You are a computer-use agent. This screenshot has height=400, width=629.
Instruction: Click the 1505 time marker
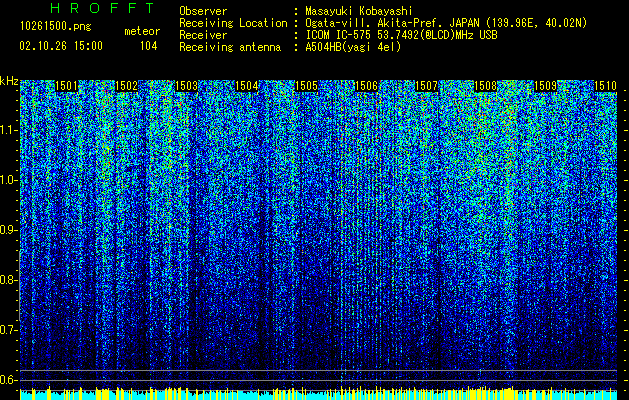point(306,86)
